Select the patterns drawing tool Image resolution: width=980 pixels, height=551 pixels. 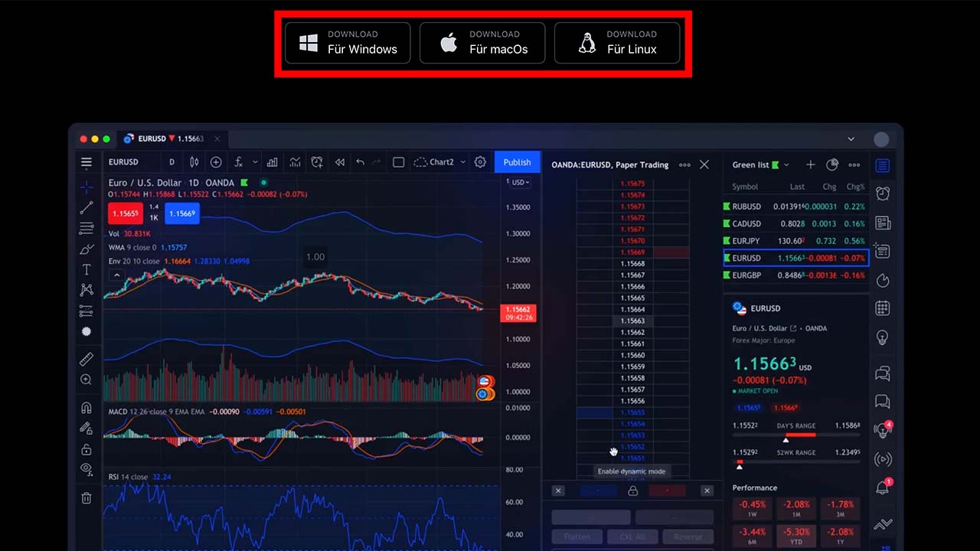click(87, 290)
